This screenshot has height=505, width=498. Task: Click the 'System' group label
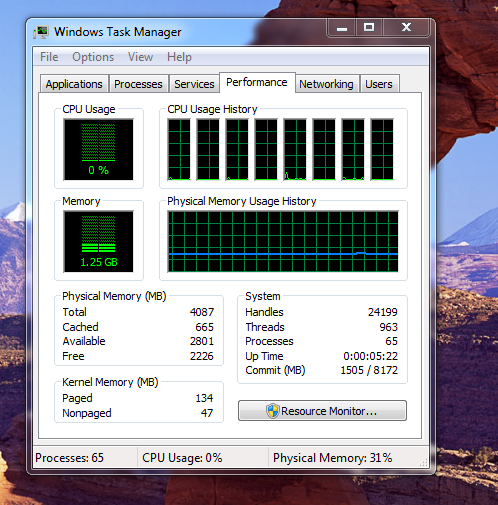point(263,296)
